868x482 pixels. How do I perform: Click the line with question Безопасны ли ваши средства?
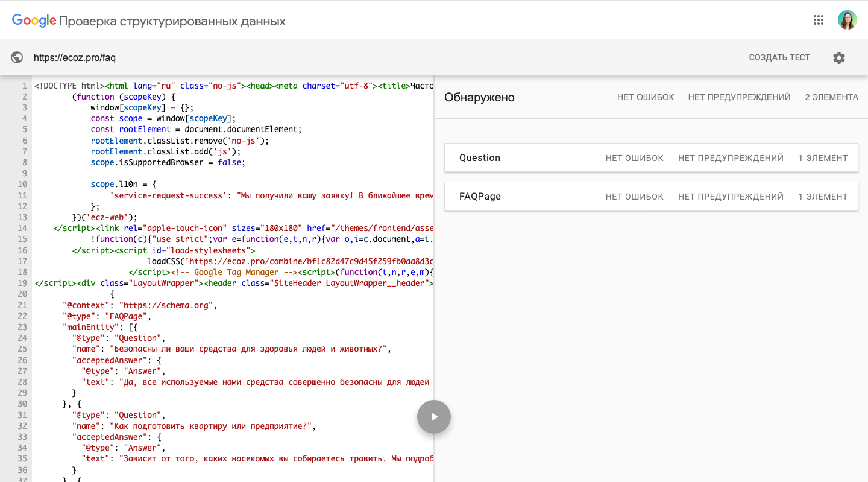click(x=231, y=349)
